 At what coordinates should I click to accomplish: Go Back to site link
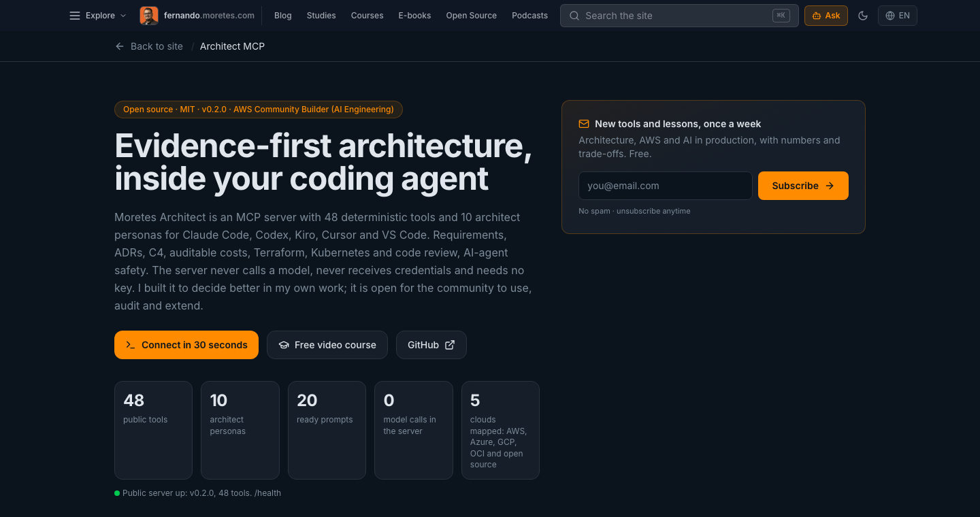[149, 46]
